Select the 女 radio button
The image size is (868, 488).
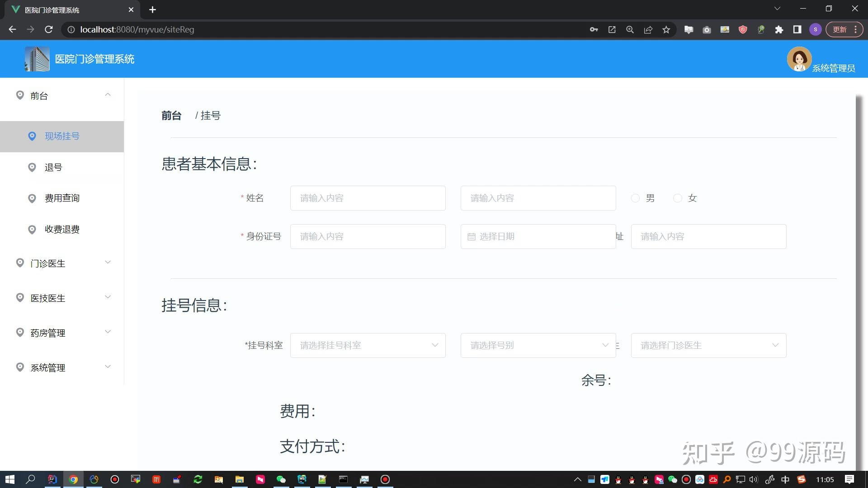point(677,198)
